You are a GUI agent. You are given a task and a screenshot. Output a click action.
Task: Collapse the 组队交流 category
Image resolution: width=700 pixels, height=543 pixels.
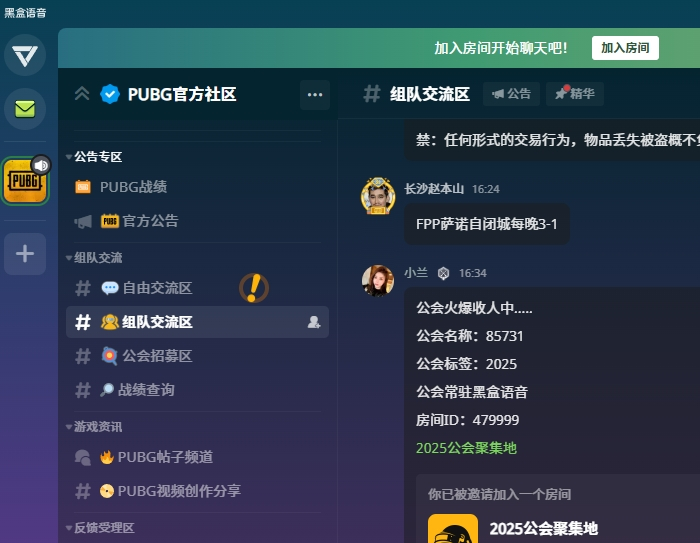(x=94, y=258)
